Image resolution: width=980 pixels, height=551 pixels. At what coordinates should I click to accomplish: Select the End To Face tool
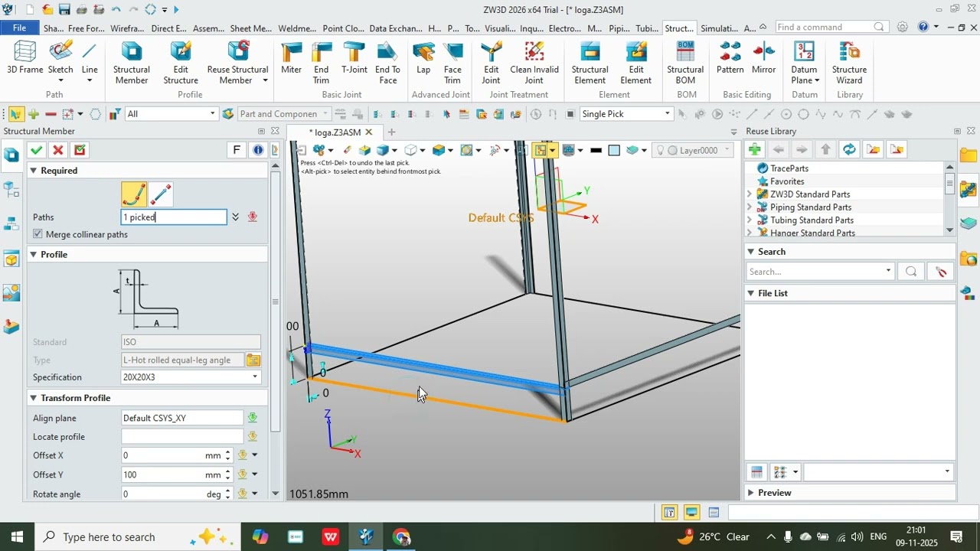click(387, 63)
